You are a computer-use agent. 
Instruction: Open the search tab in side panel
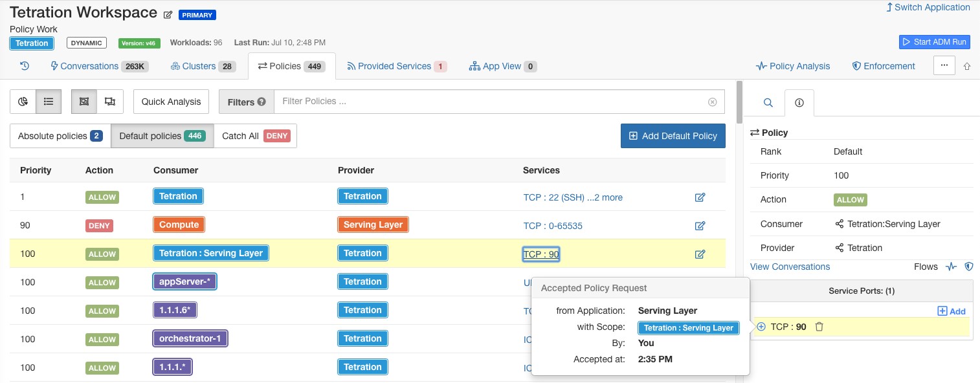tap(768, 103)
